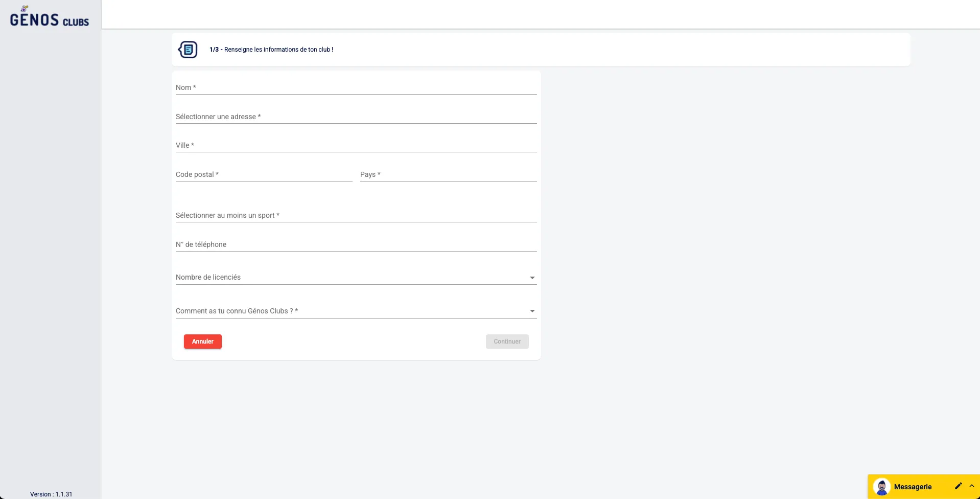
Task: Click the Pays input field
Action: click(448, 174)
